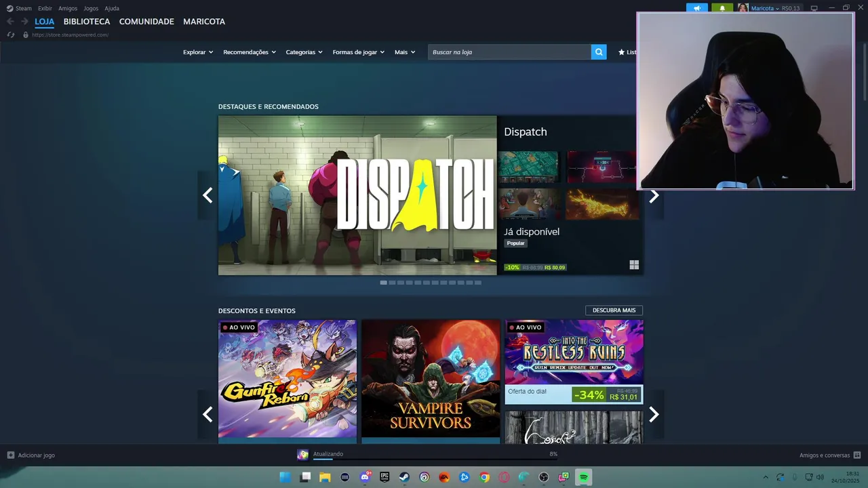Switch to Big Picture mode monitor icon
The height and width of the screenshot is (488, 868).
814,8
